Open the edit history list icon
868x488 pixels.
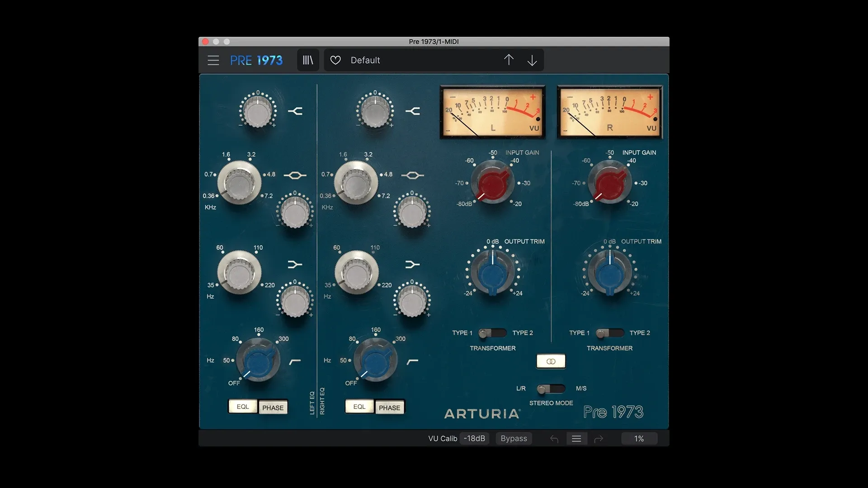[576, 439]
